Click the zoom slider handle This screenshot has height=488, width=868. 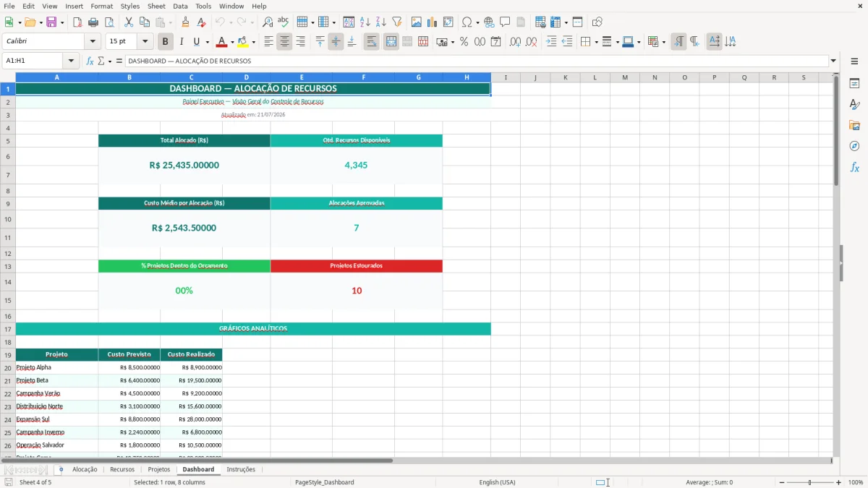[x=809, y=482]
